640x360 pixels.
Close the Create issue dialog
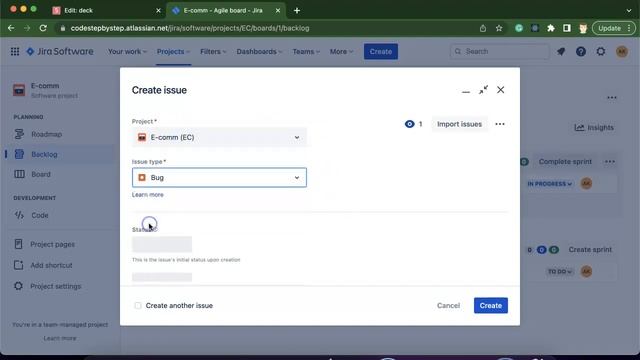500,90
